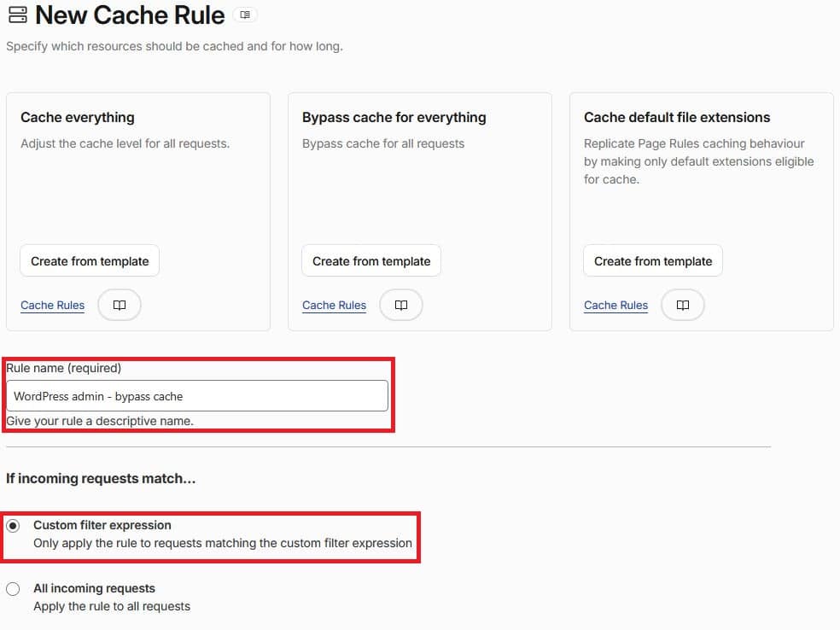Open Cache Rules link in Bypass cache card
The height and width of the screenshot is (630, 840).
(335, 306)
